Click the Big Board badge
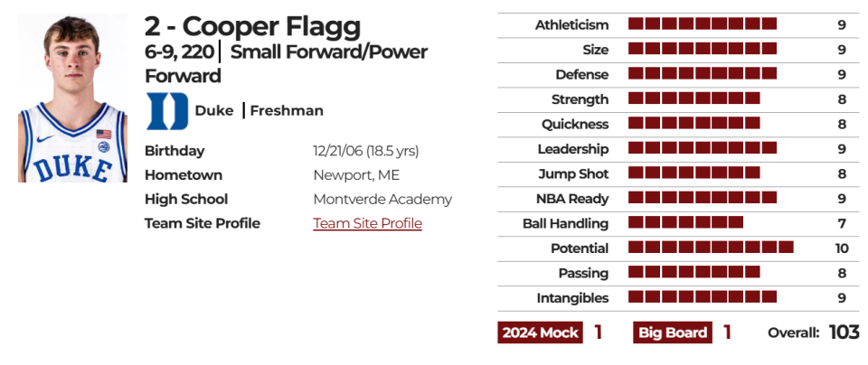The image size is (868, 365). pos(673,332)
